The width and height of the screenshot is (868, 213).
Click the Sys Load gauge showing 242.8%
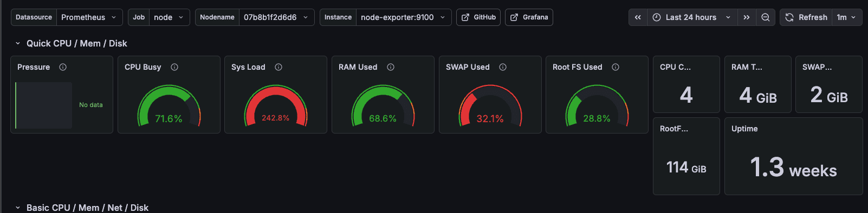pos(276,106)
